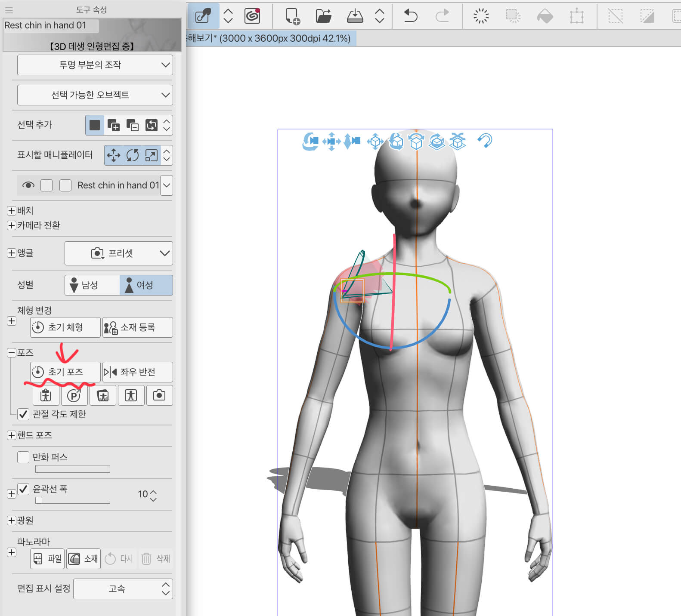Click panorama 소재 button
Viewport: 681px width, 616px height.
[84, 559]
